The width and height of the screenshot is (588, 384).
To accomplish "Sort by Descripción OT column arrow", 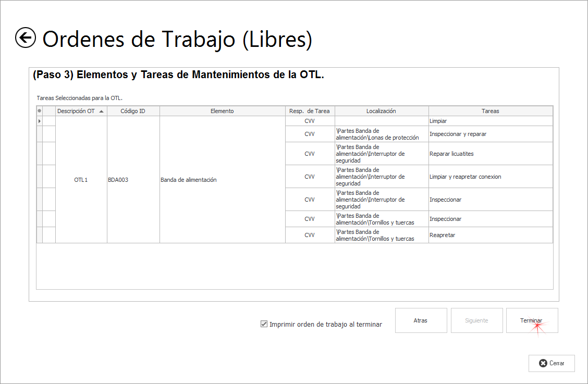I will point(101,111).
